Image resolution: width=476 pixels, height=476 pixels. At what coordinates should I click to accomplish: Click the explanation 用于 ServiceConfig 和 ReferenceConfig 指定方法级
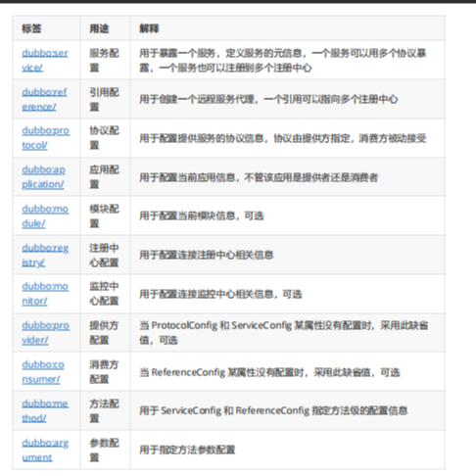point(273,410)
